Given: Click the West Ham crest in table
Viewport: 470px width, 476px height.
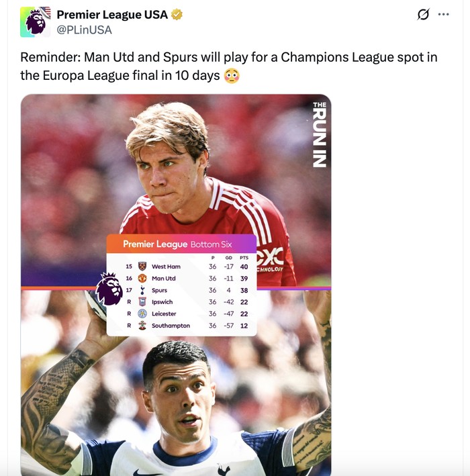Looking at the screenshot, I should 142,267.
